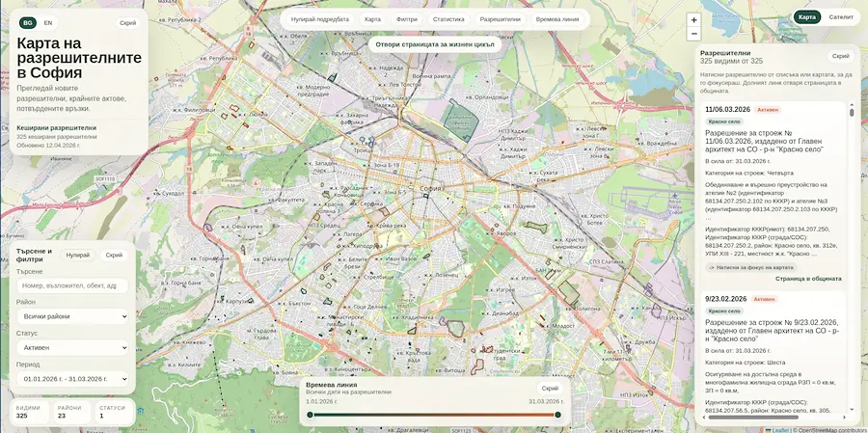Image resolution: width=868 pixels, height=433 pixels.
Task: Expand the Статус dropdown set to Активен
Action: [72, 347]
